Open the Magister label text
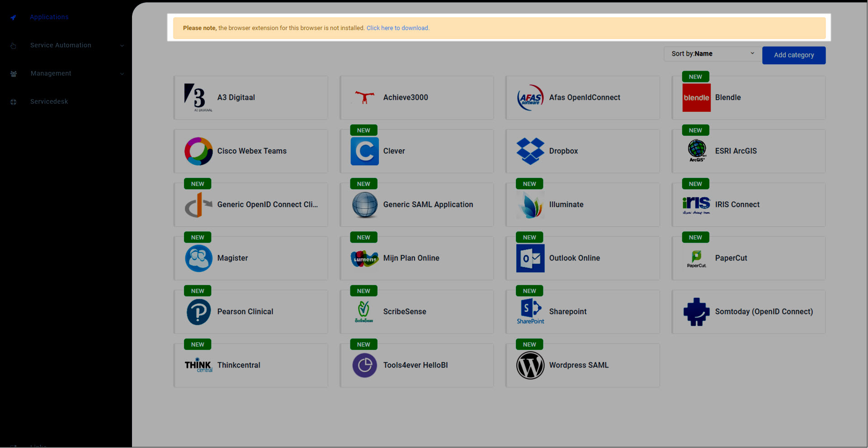Viewport: 868px width, 448px height. [232, 258]
